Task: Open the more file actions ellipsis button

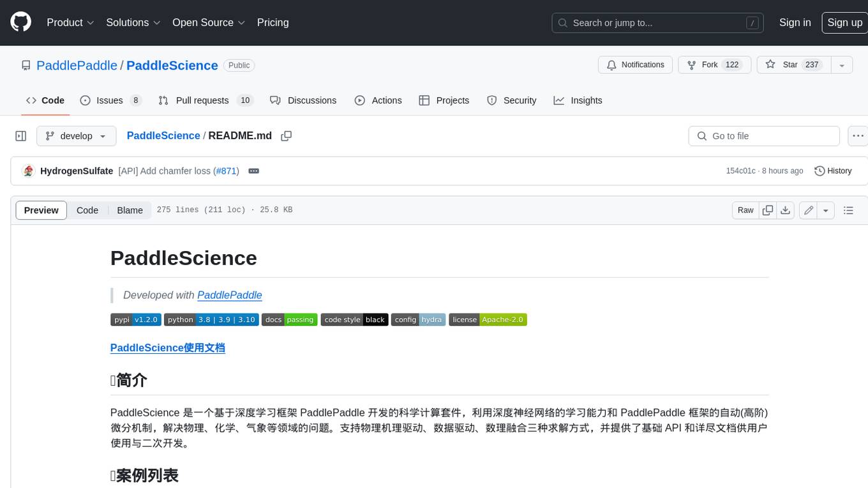Action: [x=858, y=136]
